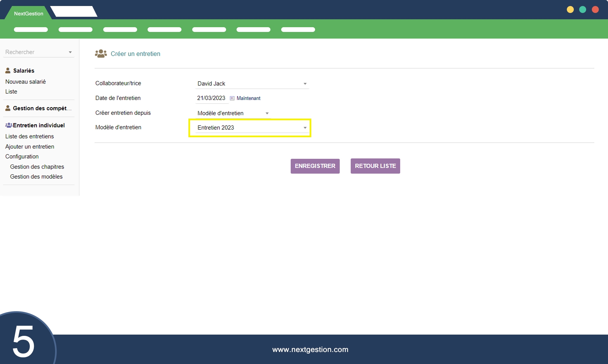The height and width of the screenshot is (364, 608).
Task: Click the Entretien individuel group icon
Action: (x=9, y=125)
